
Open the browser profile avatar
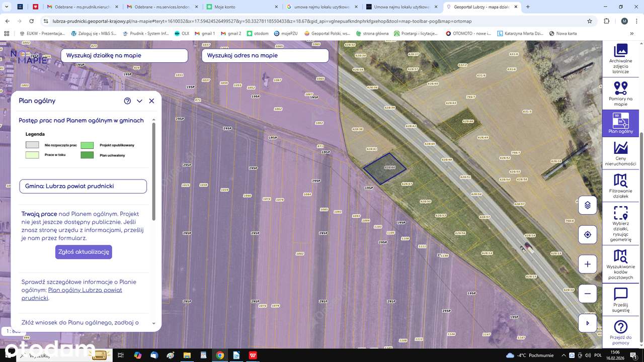[624, 21]
